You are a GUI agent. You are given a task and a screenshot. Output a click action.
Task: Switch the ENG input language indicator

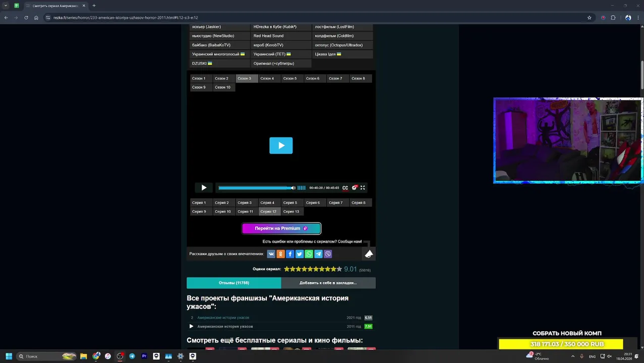pyautogui.click(x=592, y=356)
